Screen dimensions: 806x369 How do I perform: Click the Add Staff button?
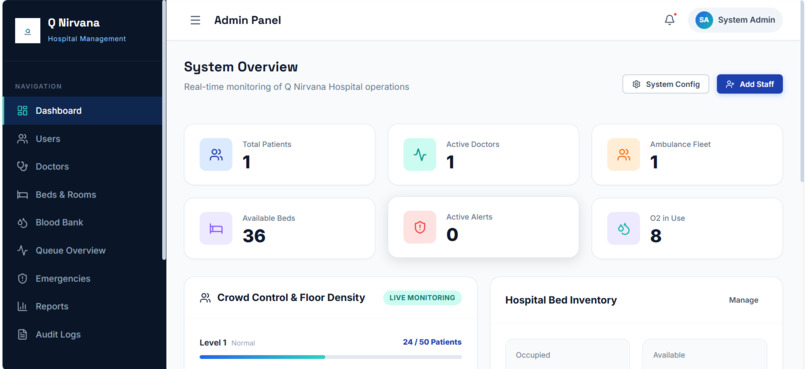click(x=749, y=84)
